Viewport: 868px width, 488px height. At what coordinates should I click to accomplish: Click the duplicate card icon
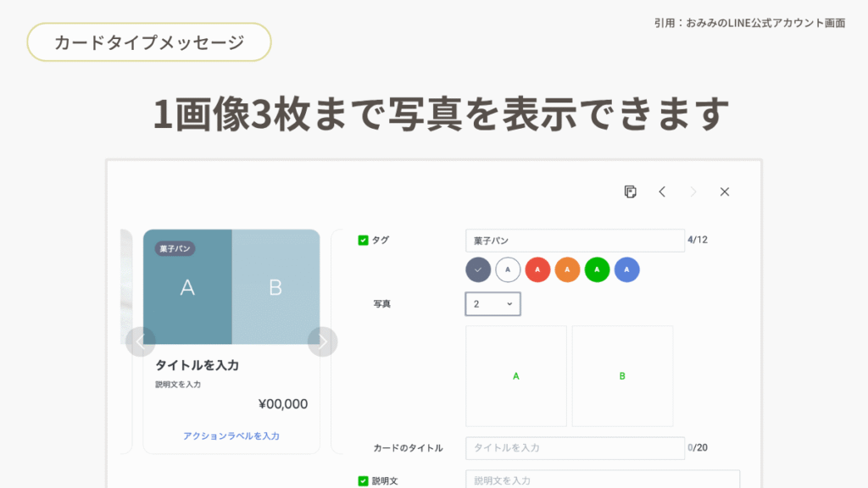[630, 191]
